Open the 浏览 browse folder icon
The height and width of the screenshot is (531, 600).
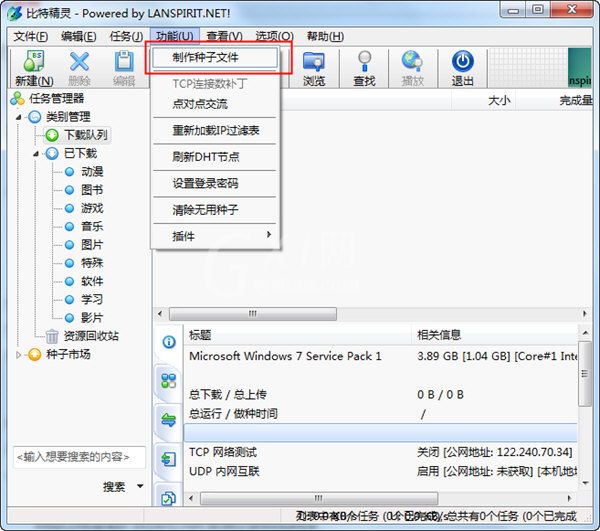[x=314, y=61]
